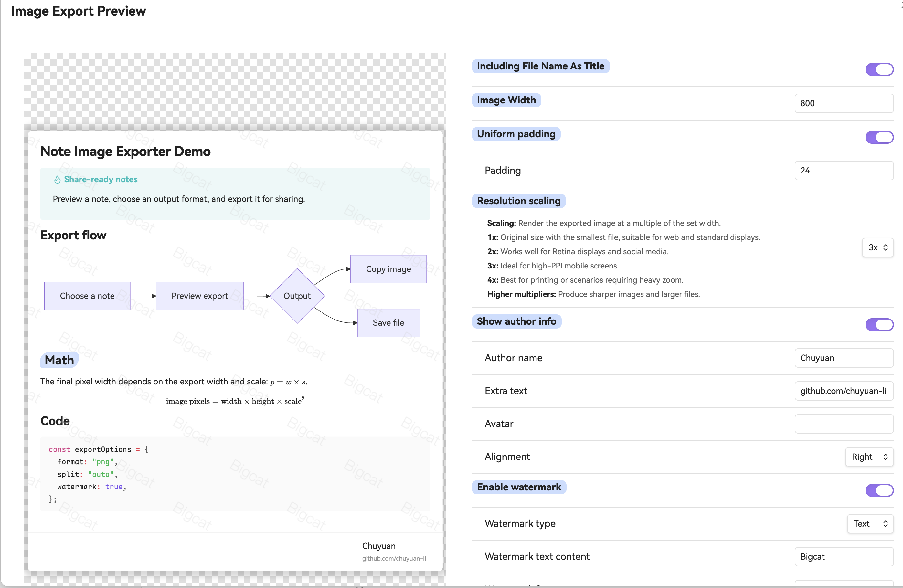The height and width of the screenshot is (588, 903).
Task: Click the flame icon beside Share-ready notes
Action: [57, 179]
